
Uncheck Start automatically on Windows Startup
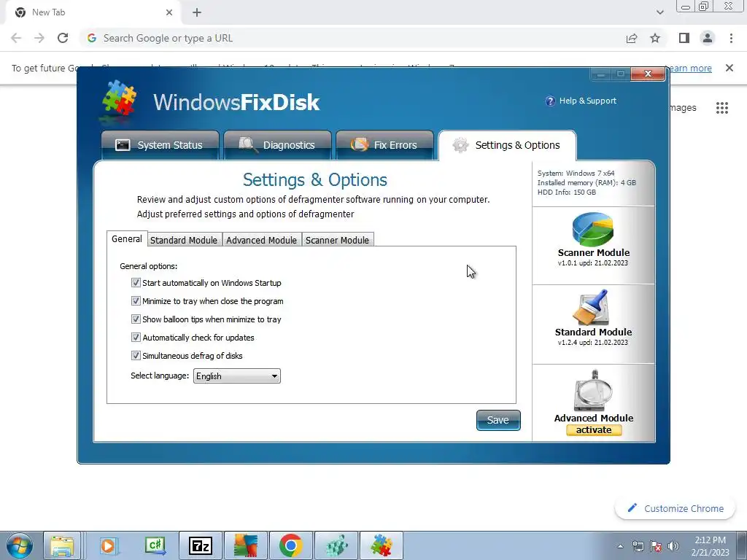pyautogui.click(x=136, y=283)
